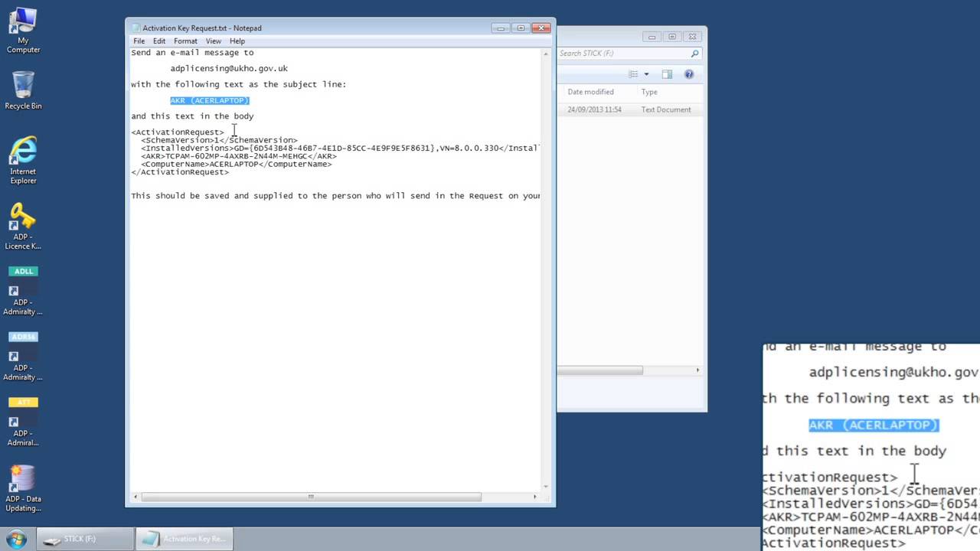Click the Notepad horizontal scrollbar thumb
The height and width of the screenshot is (551, 980).
312,497
